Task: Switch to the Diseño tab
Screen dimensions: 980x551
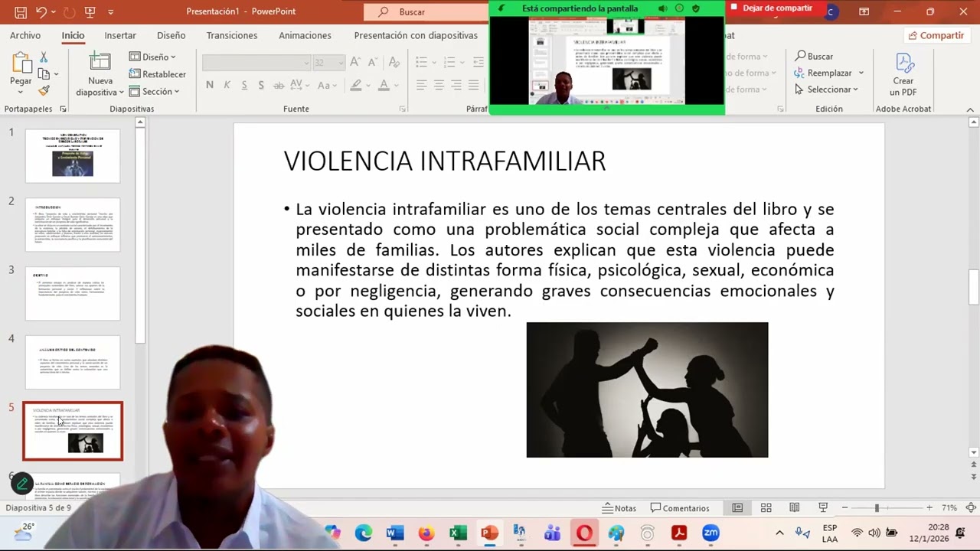Action: coord(171,35)
